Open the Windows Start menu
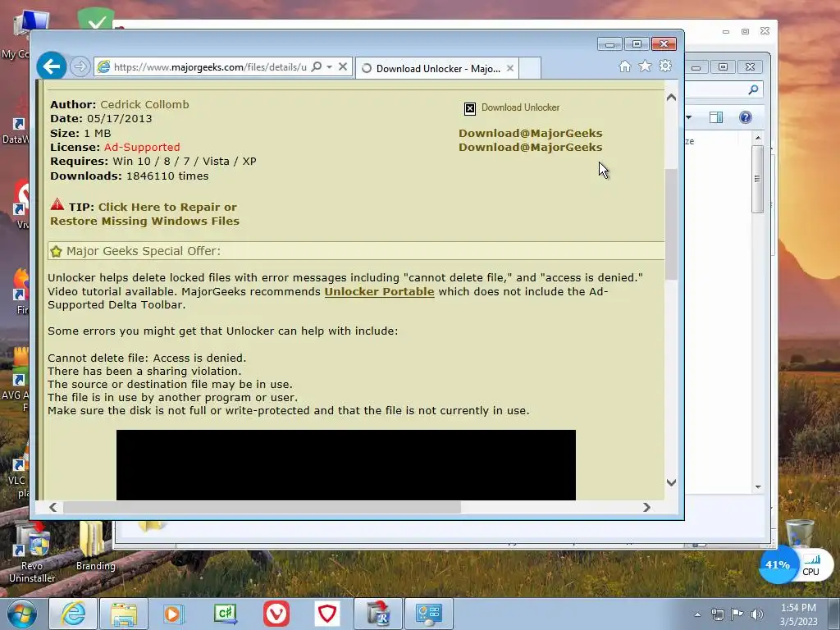The image size is (840, 630). pyautogui.click(x=22, y=614)
